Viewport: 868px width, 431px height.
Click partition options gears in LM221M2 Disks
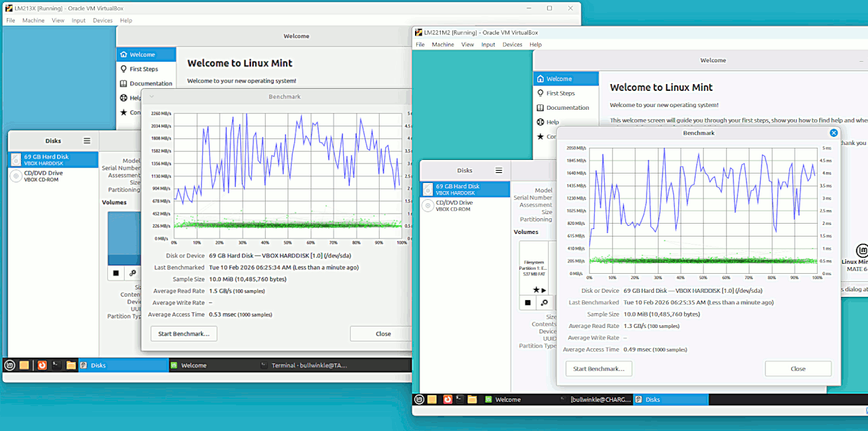pos(544,302)
